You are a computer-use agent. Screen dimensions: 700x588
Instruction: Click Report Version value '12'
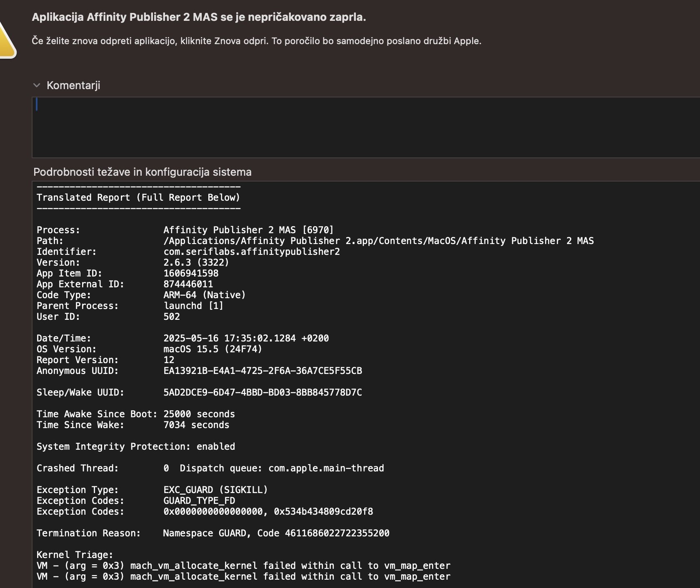click(169, 360)
